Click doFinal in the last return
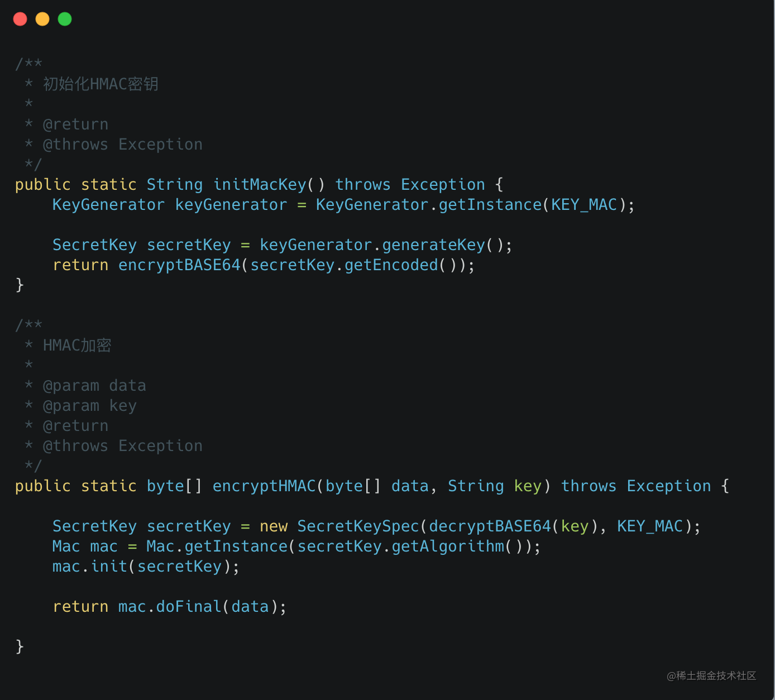 click(189, 607)
